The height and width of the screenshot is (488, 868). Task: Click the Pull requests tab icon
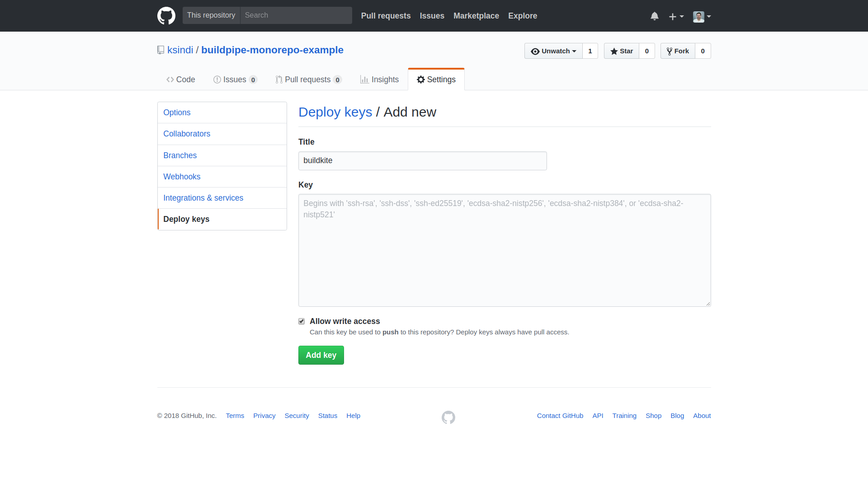pos(278,79)
